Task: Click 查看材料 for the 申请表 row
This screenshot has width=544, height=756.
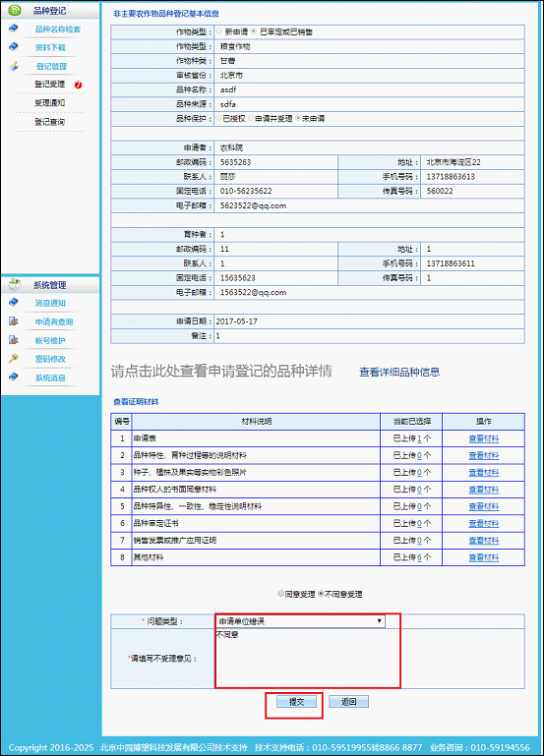Action: point(484,438)
